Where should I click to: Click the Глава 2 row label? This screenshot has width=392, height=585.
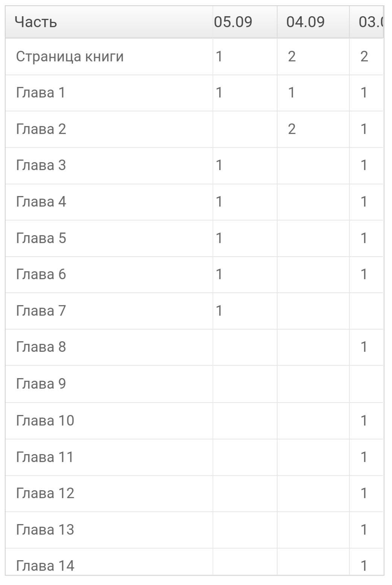pos(41,129)
